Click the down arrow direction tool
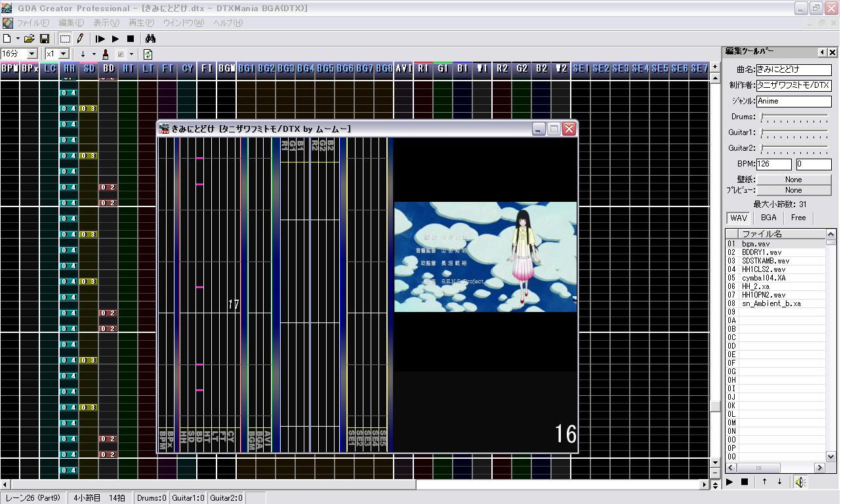 (83, 54)
